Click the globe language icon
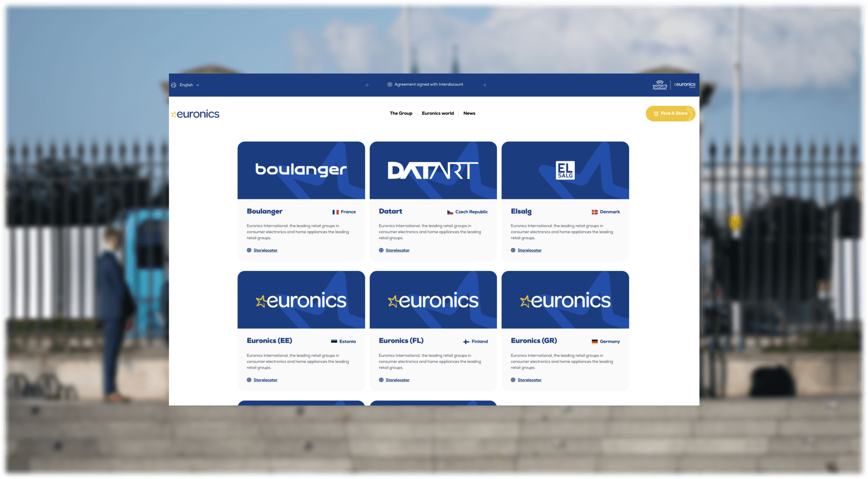This screenshot has width=868, height=479. pyautogui.click(x=174, y=85)
